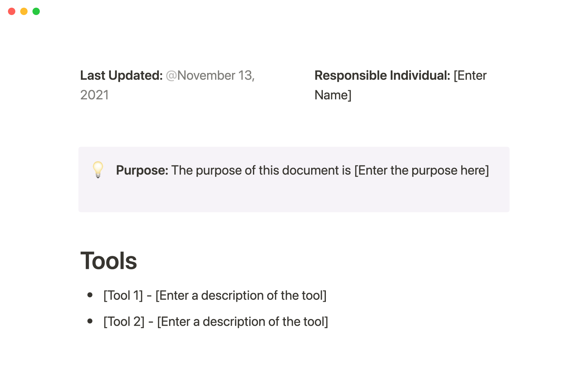Screen dimensions: 588x368
Task: Click the description placeholder for Tool 1
Action: point(241,296)
